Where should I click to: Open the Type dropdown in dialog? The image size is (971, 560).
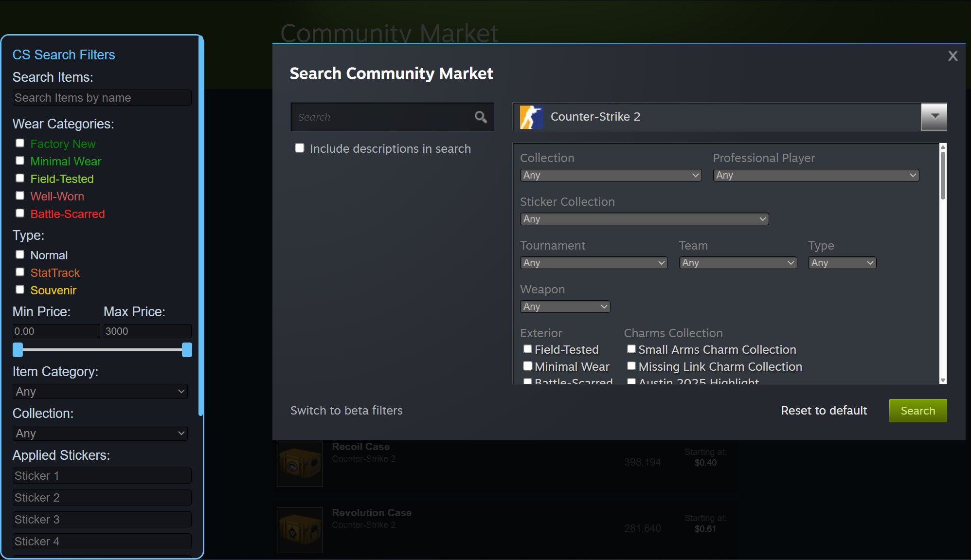point(842,263)
